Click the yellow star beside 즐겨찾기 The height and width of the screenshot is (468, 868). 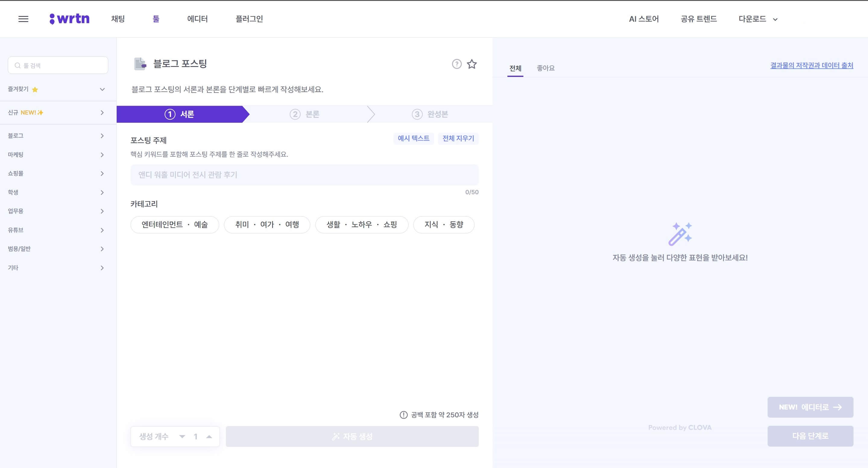[35, 89]
